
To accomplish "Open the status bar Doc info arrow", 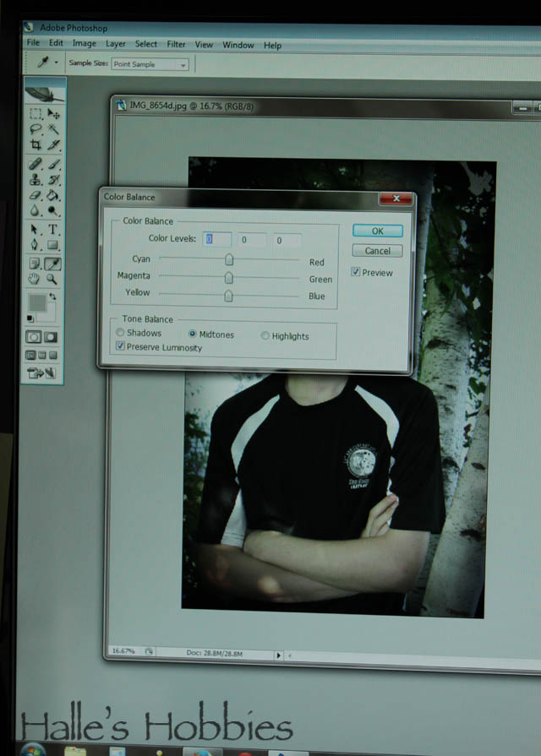I will point(279,655).
